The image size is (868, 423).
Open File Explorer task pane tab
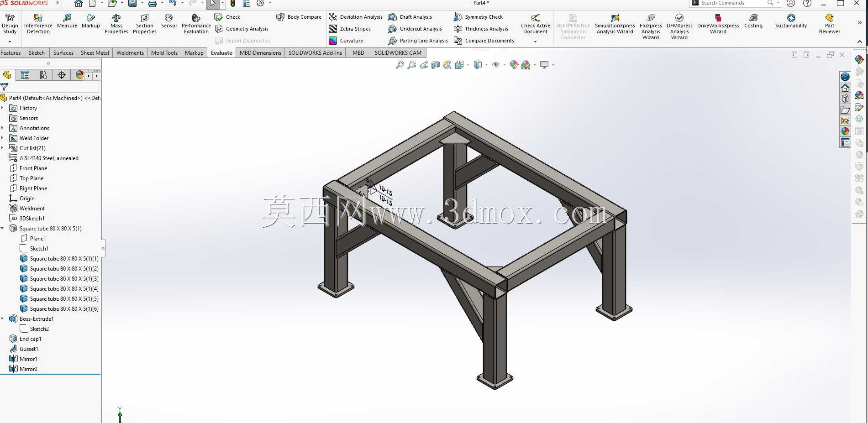coord(845,110)
